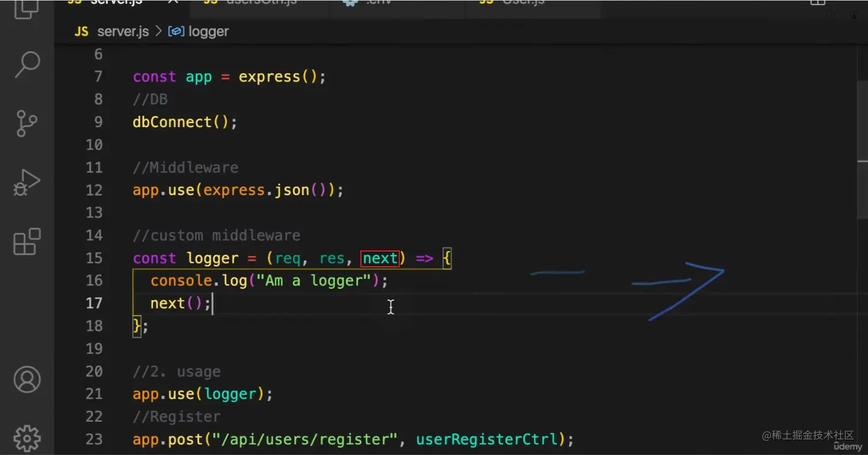Click the 'req' parameter
Viewport: 868px width, 455px height.
tap(288, 259)
